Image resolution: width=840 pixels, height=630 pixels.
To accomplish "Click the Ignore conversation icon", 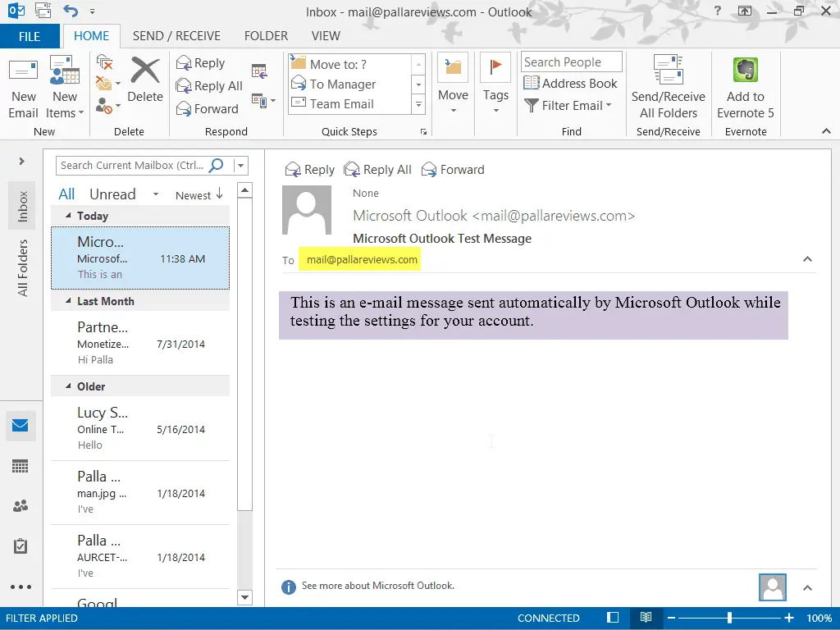I will pos(104,62).
